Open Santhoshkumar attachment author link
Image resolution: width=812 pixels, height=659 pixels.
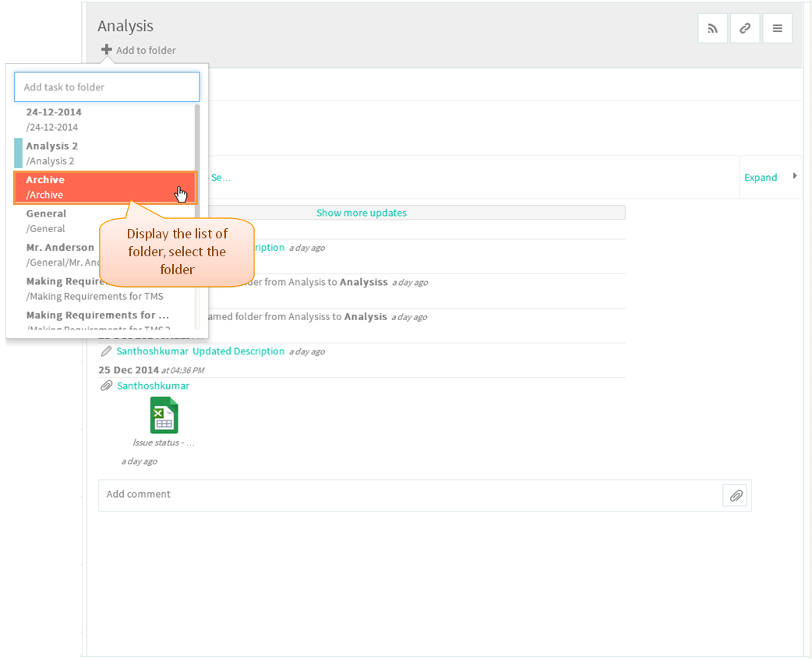[x=153, y=386]
